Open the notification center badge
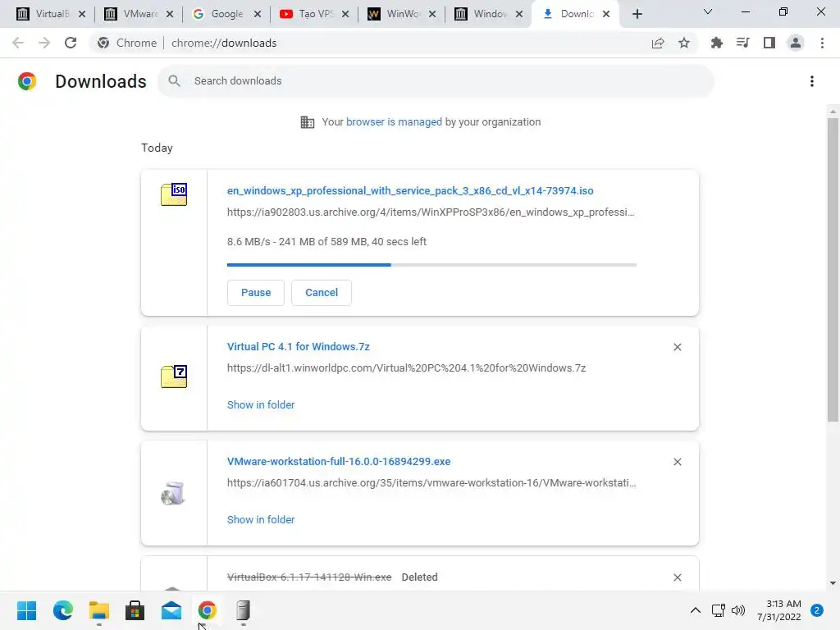The height and width of the screenshot is (630, 840). tap(817, 610)
